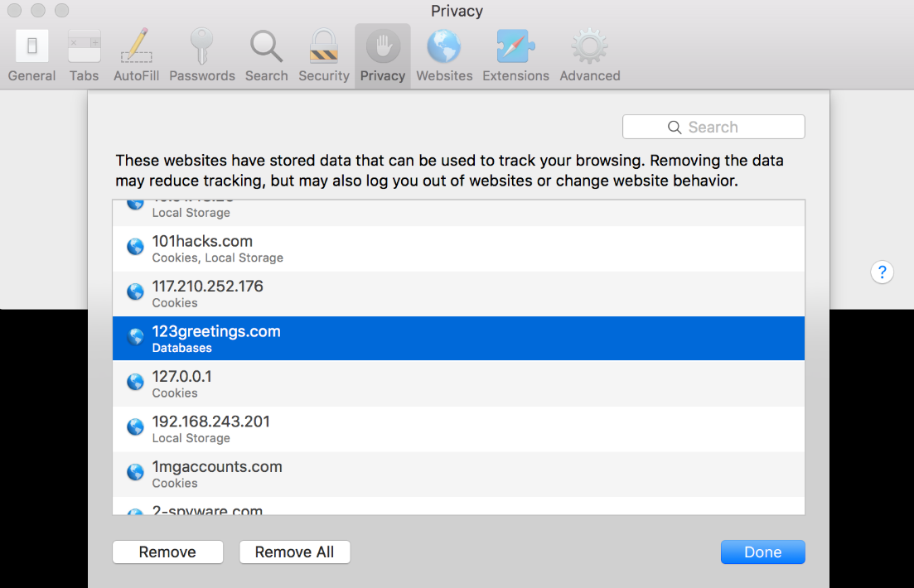Click globe icon beside 123greetings.com
The height and width of the screenshot is (588, 914).
[x=135, y=337]
